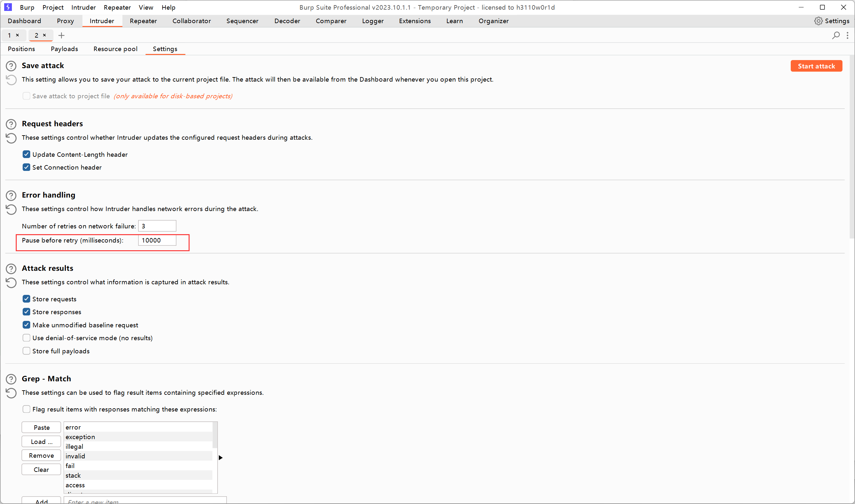Switch to the Extensions tab
The image size is (855, 504).
coord(415,21)
